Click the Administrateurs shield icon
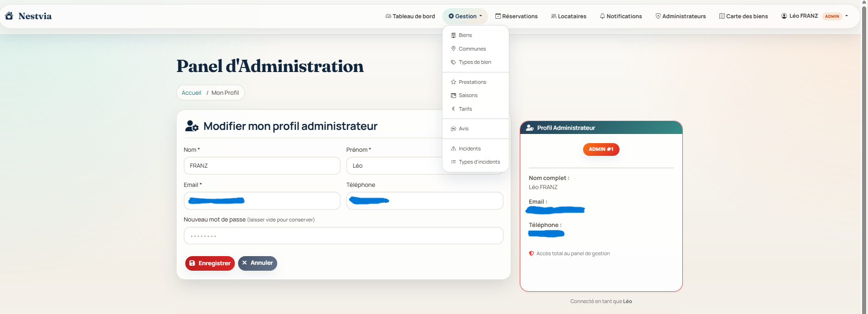 pyautogui.click(x=658, y=16)
